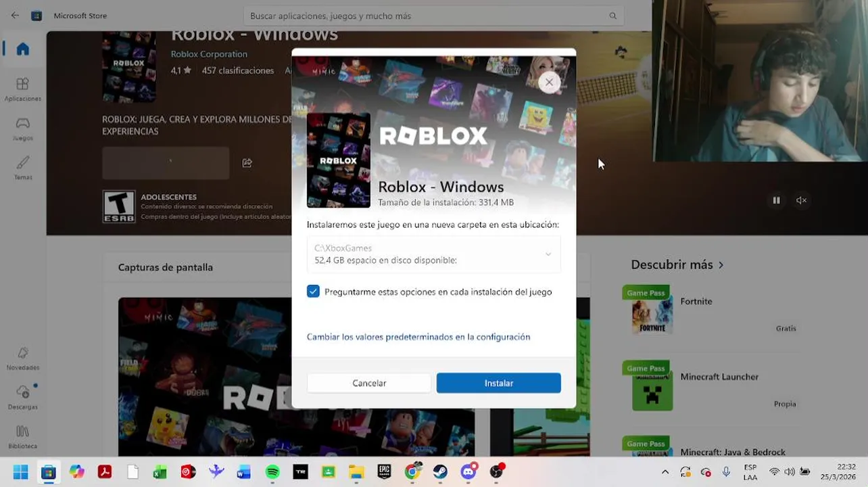The width and height of the screenshot is (868, 487).
Task: Open File Explorer from the taskbar
Action: (x=356, y=471)
